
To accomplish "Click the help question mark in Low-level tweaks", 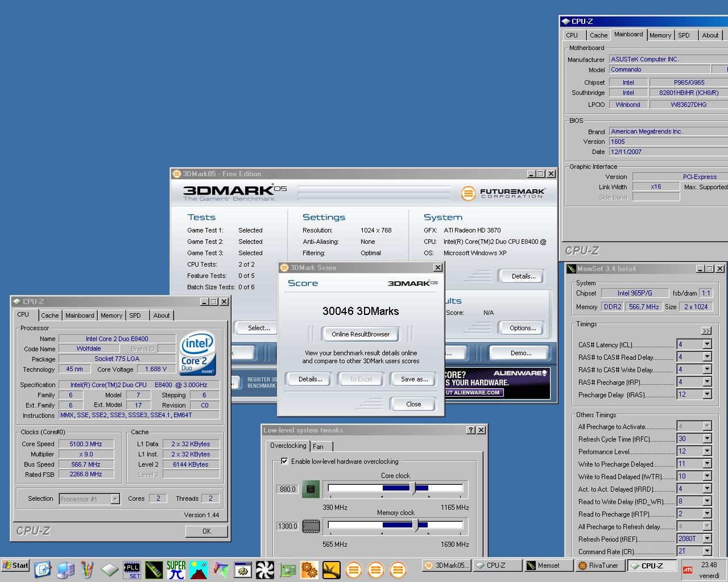I will (471, 430).
